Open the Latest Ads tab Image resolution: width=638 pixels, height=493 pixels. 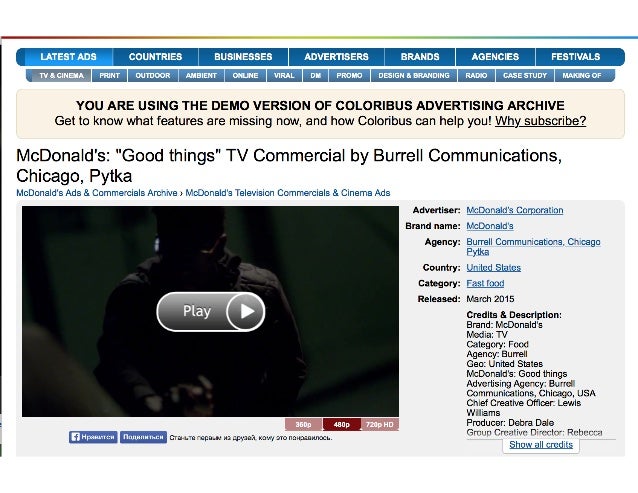pos(68,57)
